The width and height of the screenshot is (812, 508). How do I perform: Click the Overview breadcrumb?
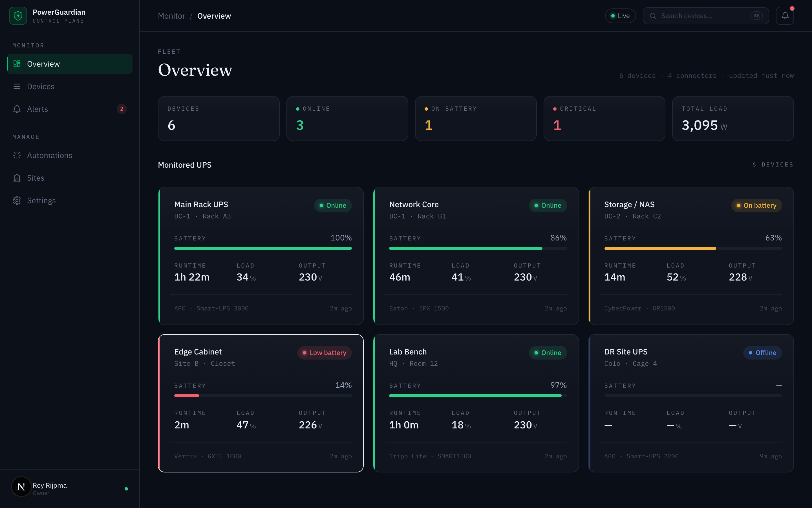point(214,16)
